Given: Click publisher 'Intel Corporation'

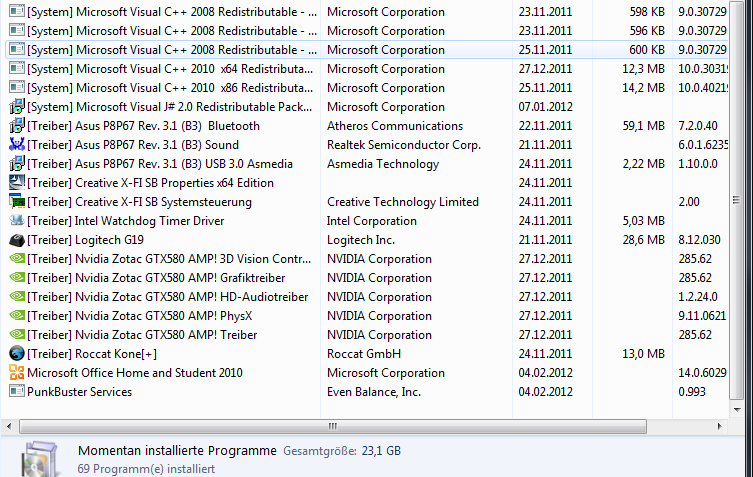Looking at the screenshot, I should coord(372,221).
